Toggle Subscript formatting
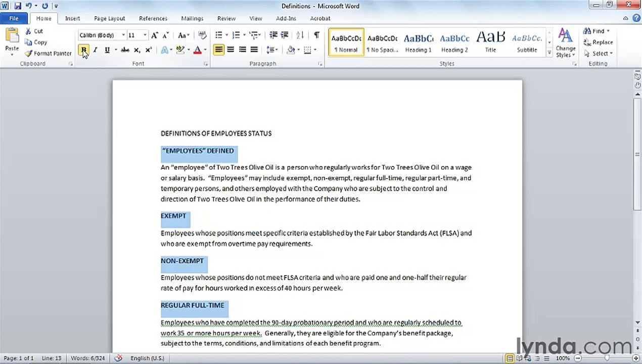The width and height of the screenshot is (642, 364). [136, 50]
